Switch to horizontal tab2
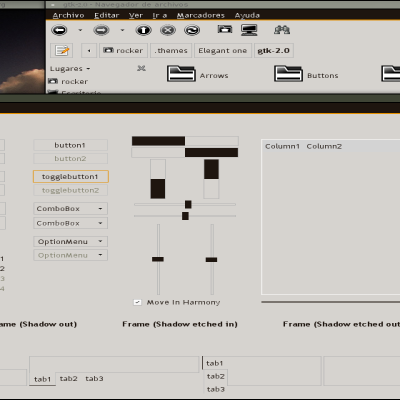This screenshot has width=400, height=400. pos(69,379)
